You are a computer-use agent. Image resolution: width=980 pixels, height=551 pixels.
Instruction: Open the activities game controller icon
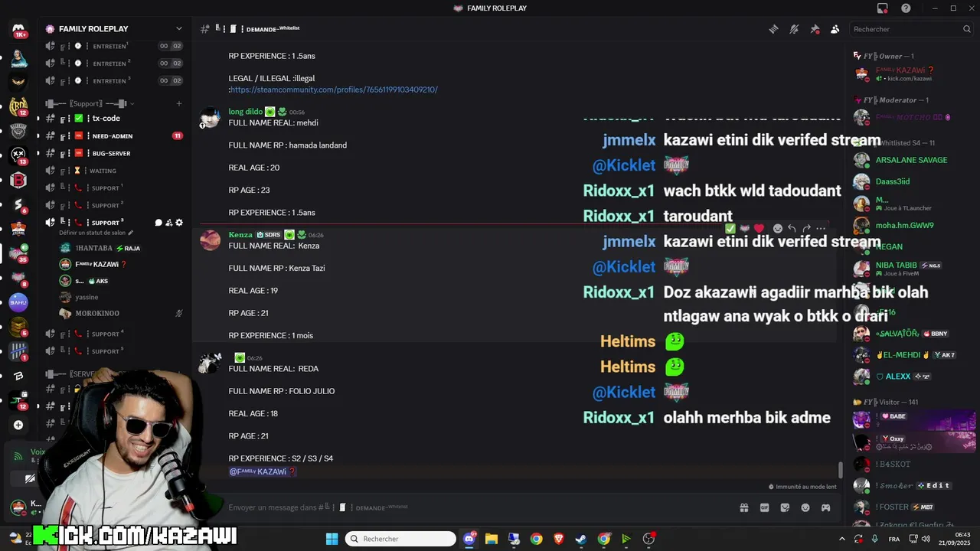tap(825, 507)
